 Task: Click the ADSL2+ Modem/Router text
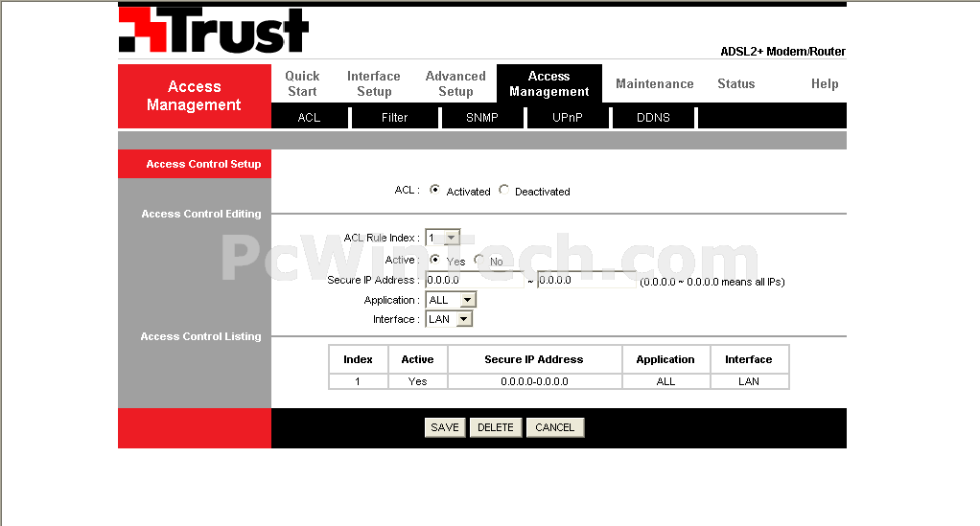[x=782, y=51]
